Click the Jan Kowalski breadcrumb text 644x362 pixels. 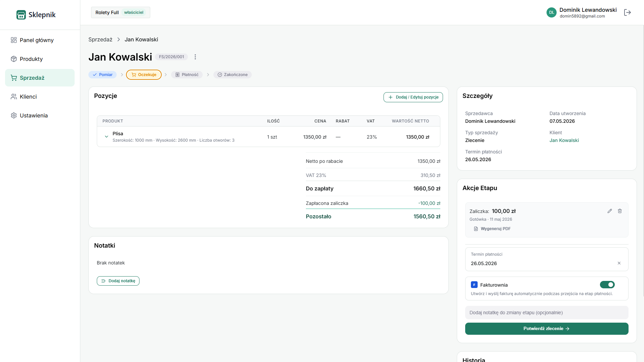pos(141,39)
